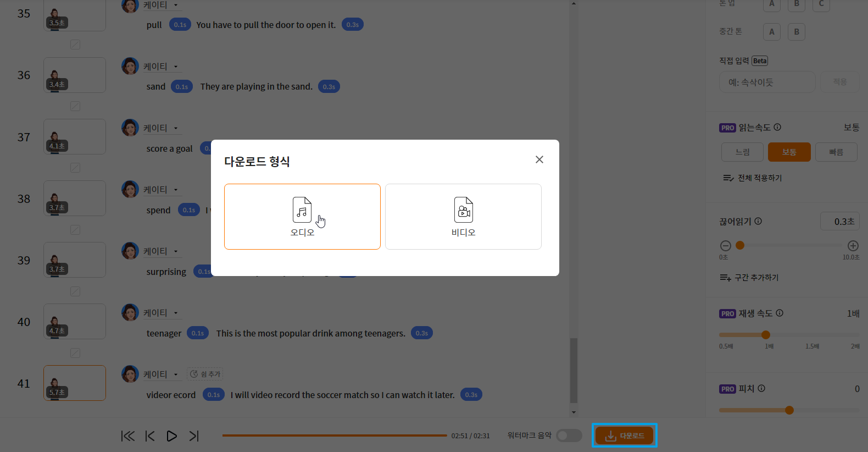
Task: Select thumbnail of clip 41
Action: (75, 383)
